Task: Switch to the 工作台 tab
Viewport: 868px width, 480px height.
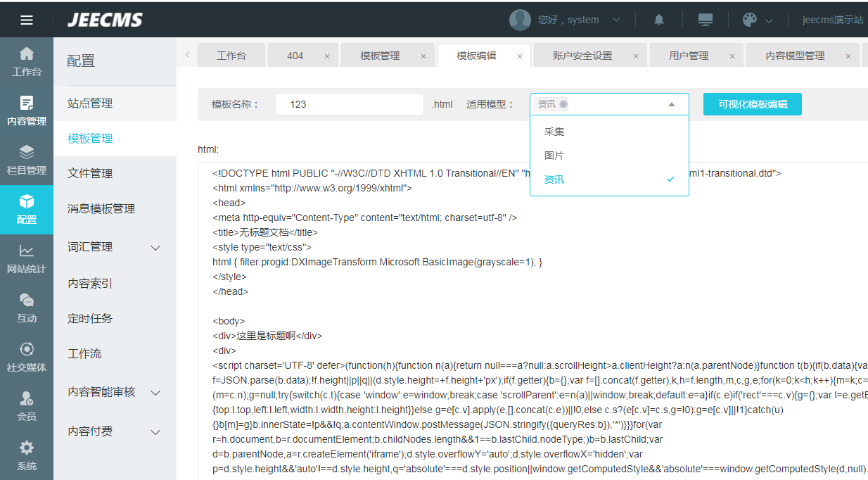Action: (231, 56)
